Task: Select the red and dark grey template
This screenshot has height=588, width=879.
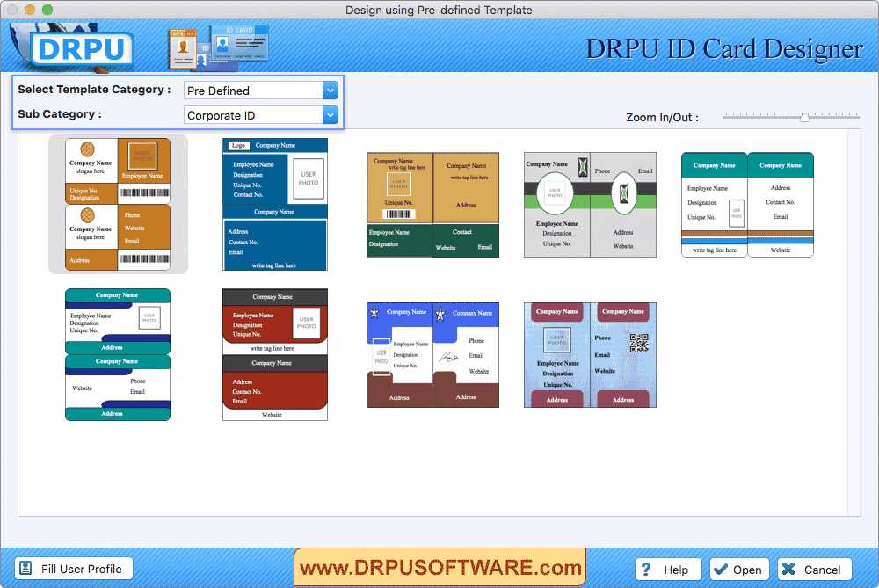Action: click(x=274, y=355)
